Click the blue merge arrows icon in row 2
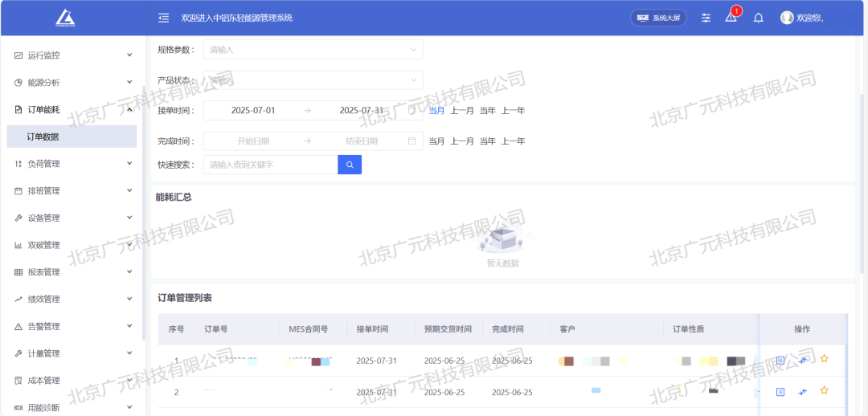 [x=803, y=392]
